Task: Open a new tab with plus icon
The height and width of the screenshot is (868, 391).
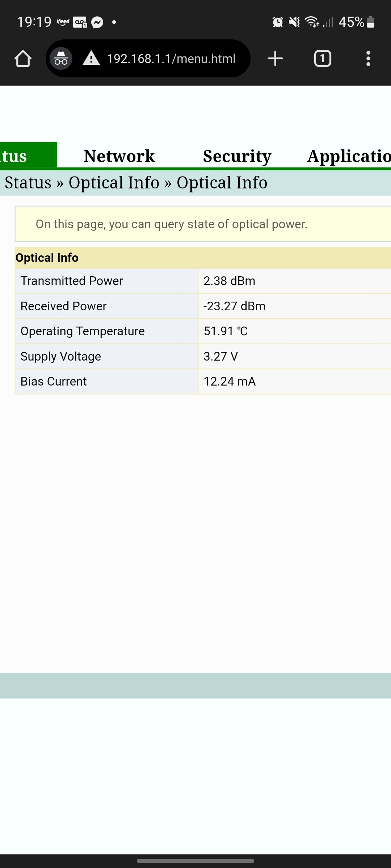Action: (275, 59)
